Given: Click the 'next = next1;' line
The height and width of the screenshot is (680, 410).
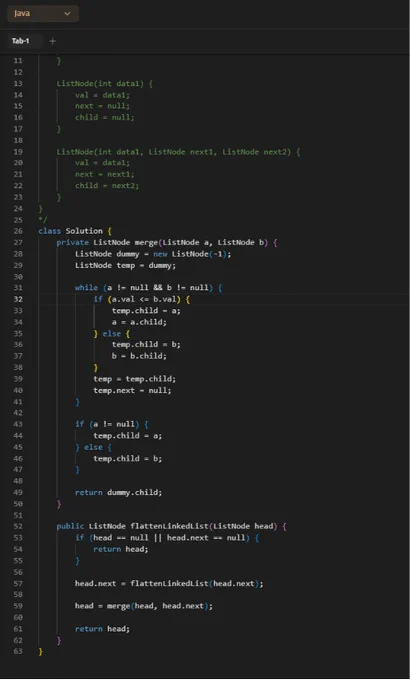Looking at the screenshot, I should 105,174.
